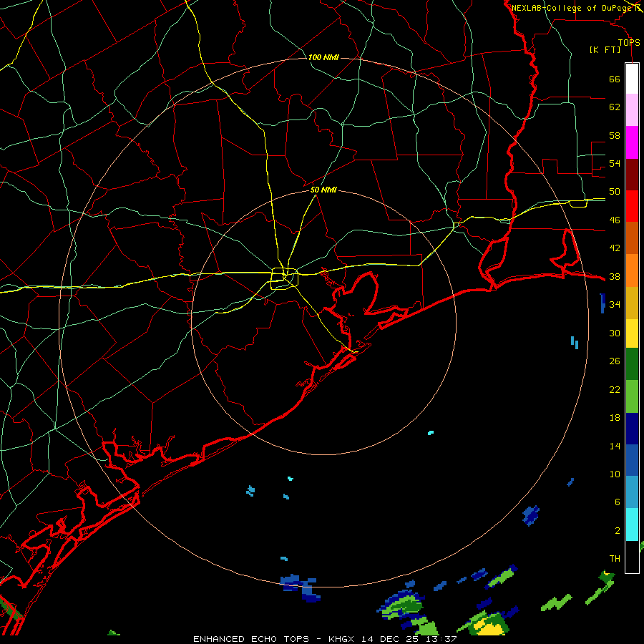The width and height of the screenshot is (644, 644).
Task: Click the yellow Houston highway loop at radar center
Action: coord(284,278)
